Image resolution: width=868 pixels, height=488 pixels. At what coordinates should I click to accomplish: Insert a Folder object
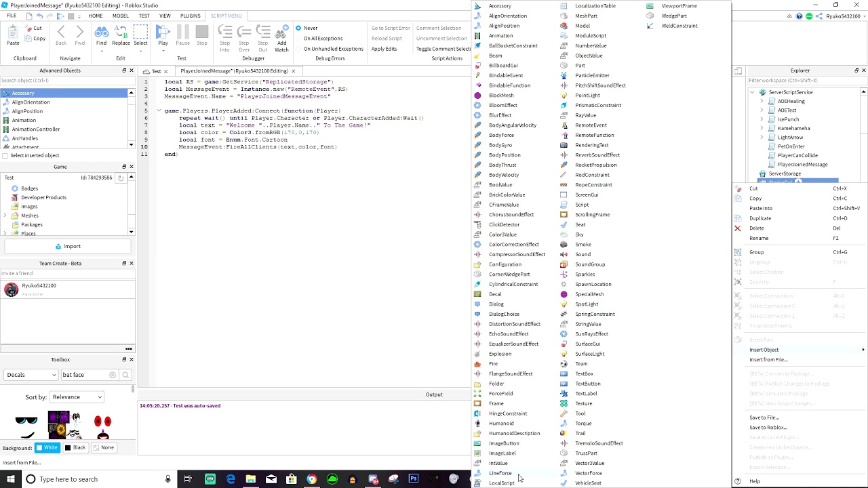click(x=496, y=384)
